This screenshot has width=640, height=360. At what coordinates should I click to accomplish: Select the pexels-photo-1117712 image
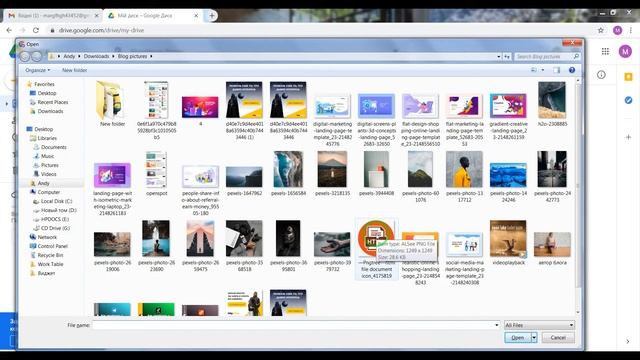464,177
